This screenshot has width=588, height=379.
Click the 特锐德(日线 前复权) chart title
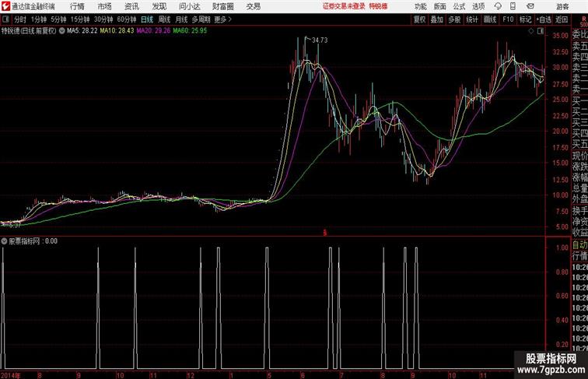point(29,31)
